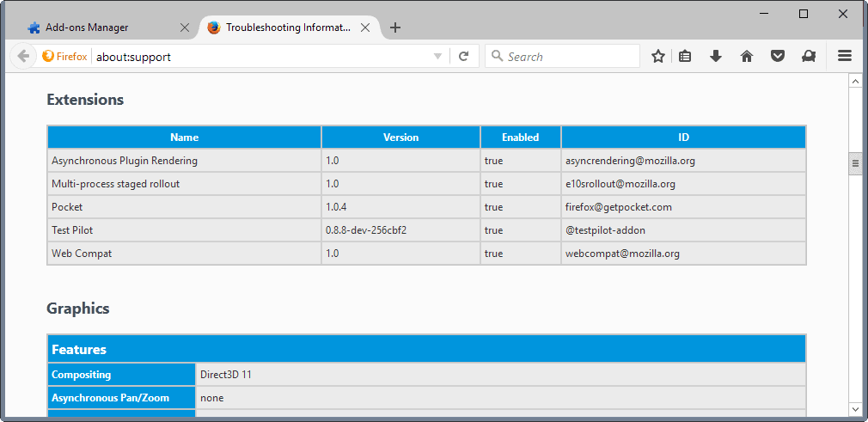The image size is (868, 422).
Task: Click the Features table header
Action: (426, 350)
